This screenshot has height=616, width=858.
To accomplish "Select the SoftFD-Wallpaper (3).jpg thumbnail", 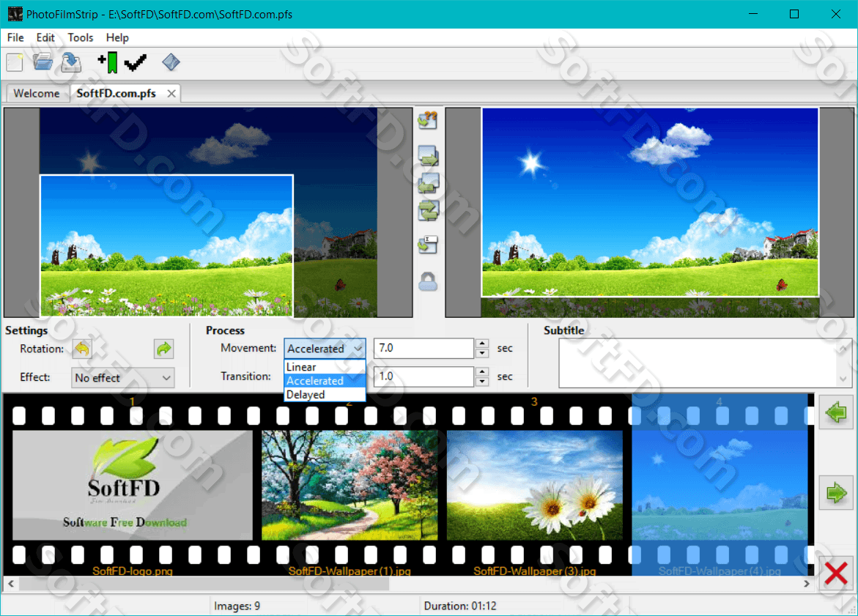I will point(535,485).
